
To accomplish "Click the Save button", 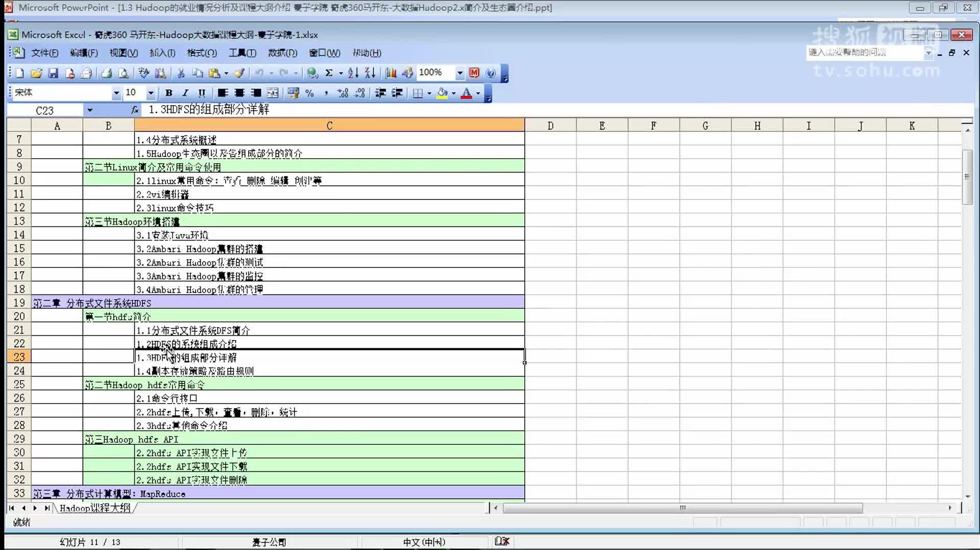I will (x=53, y=73).
